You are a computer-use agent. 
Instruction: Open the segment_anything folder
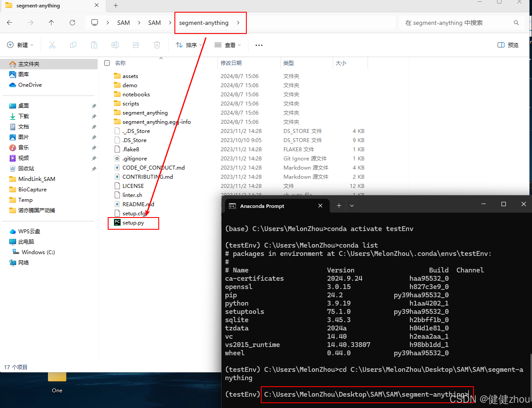tap(145, 112)
